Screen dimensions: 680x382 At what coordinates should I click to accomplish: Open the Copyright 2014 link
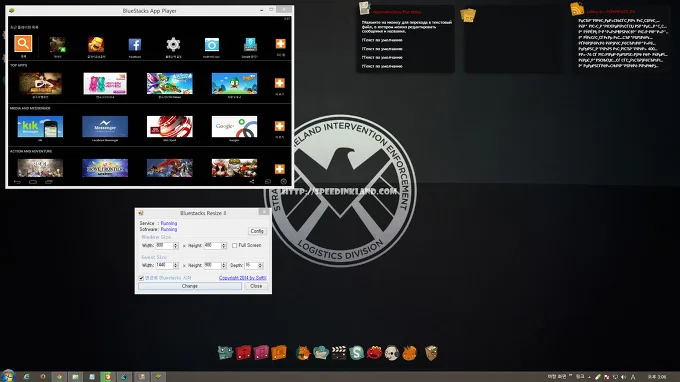point(242,278)
